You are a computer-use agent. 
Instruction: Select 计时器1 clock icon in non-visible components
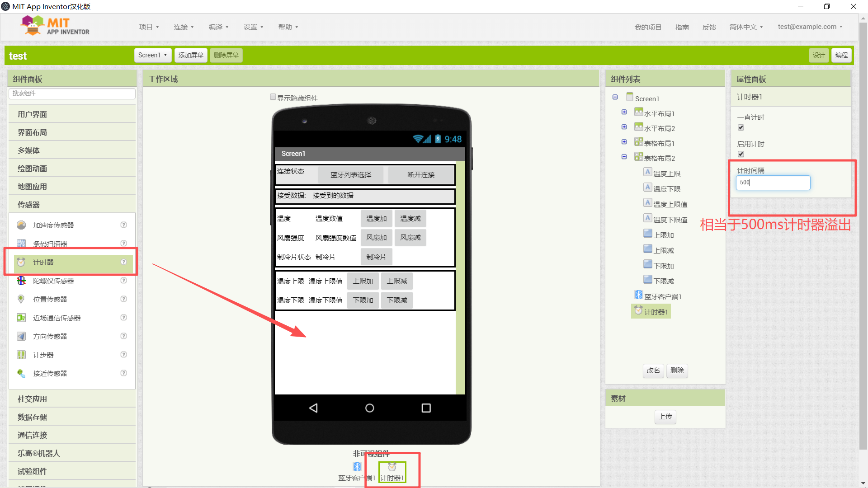click(392, 467)
